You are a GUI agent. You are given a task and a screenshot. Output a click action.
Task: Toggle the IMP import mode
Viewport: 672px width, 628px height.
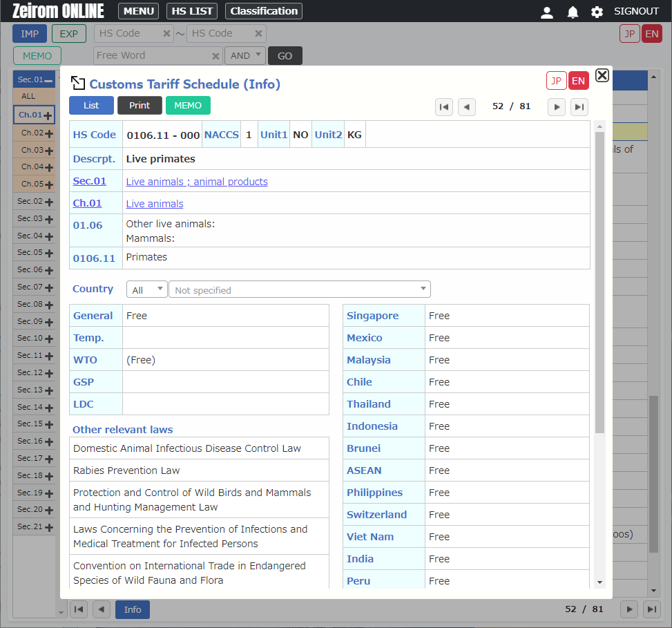pyautogui.click(x=30, y=34)
